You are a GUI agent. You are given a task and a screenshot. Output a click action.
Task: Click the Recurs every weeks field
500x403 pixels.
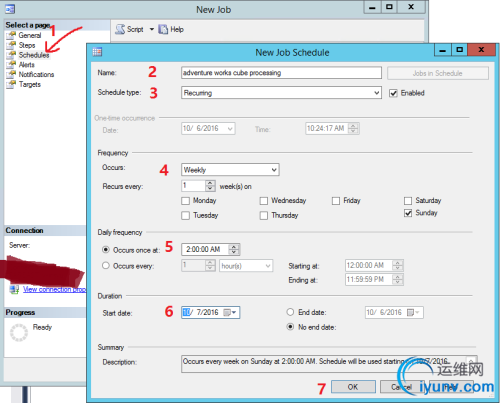click(193, 186)
